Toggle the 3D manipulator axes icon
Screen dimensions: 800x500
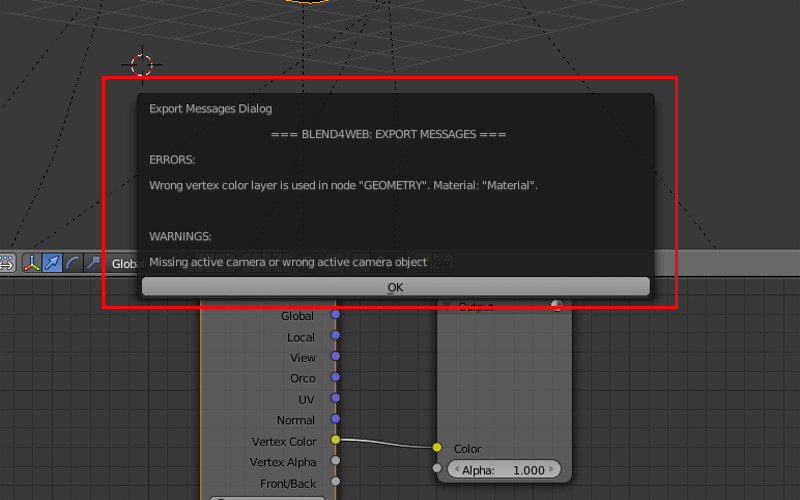click(32, 263)
